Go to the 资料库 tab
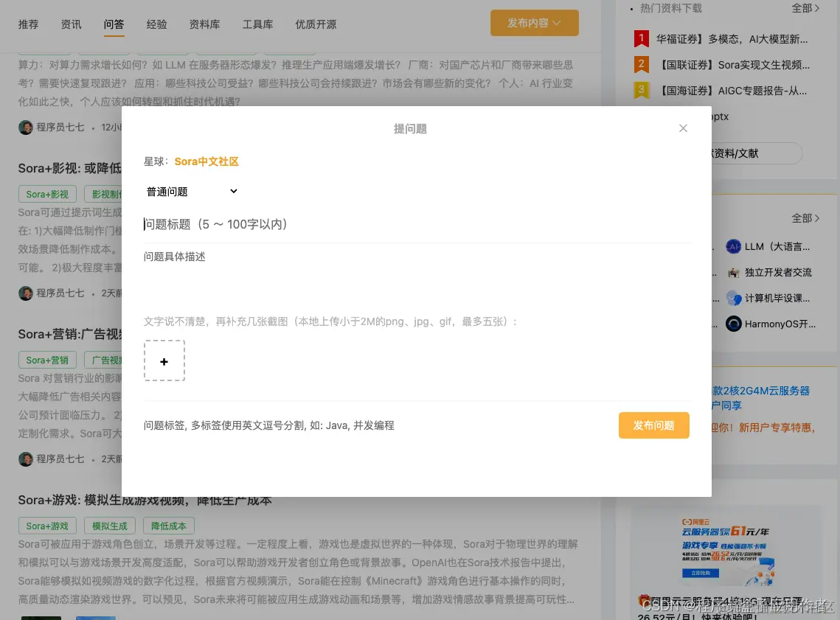 pyautogui.click(x=204, y=24)
